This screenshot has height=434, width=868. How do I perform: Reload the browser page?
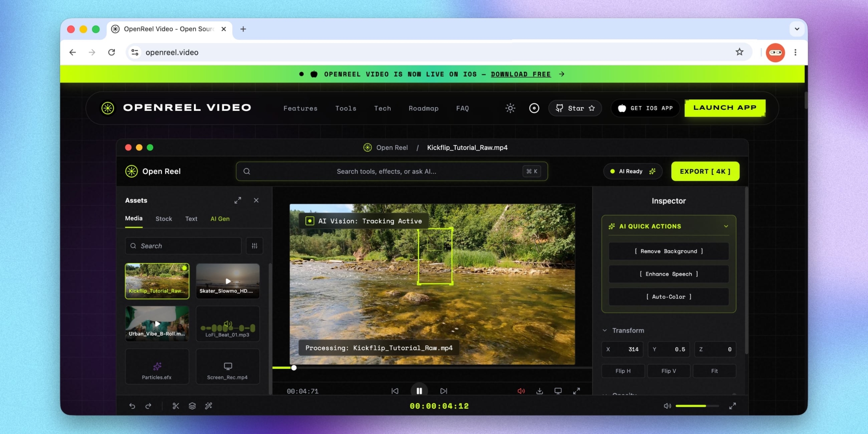click(112, 52)
